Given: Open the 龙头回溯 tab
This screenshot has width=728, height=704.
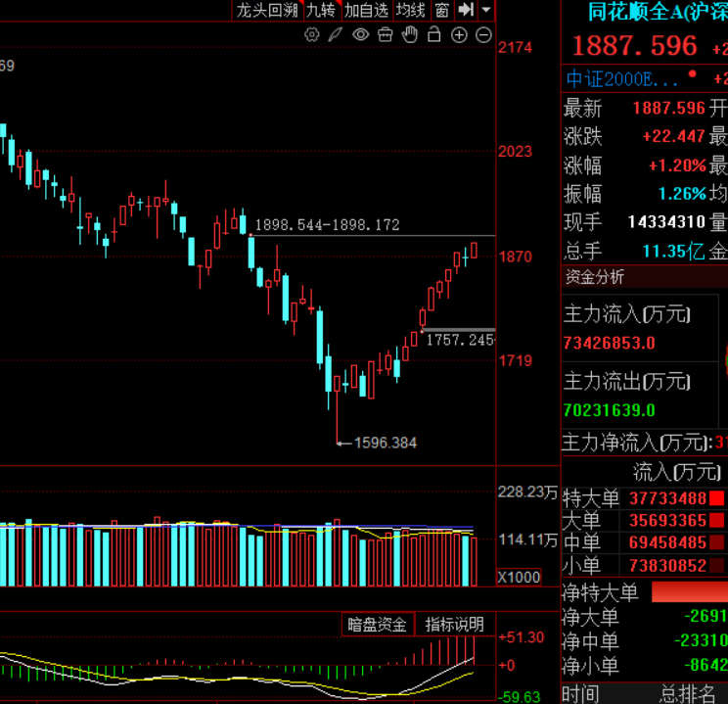Looking at the screenshot, I should [267, 10].
